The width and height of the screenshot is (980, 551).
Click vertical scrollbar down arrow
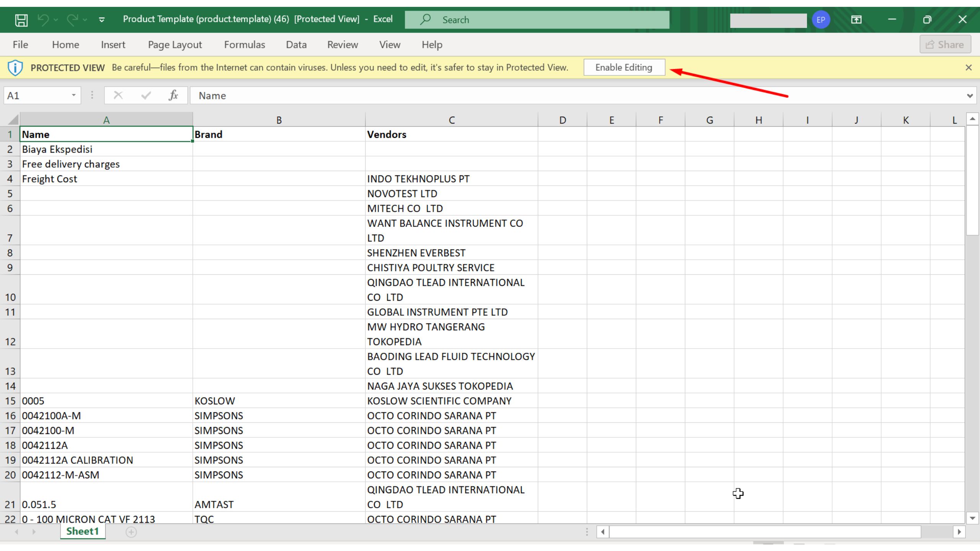tap(972, 518)
